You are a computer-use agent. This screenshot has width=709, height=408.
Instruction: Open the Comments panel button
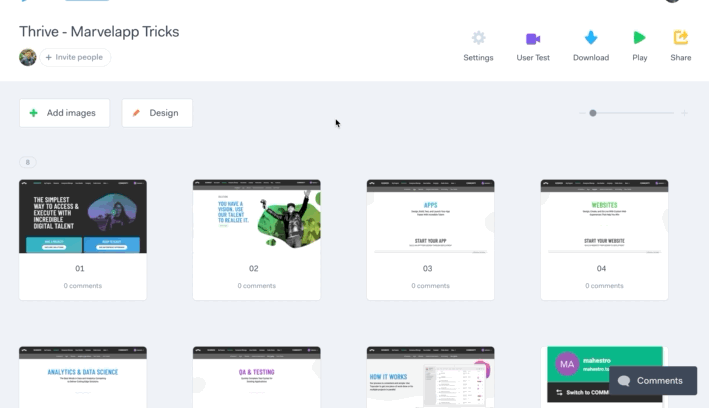coord(653,381)
